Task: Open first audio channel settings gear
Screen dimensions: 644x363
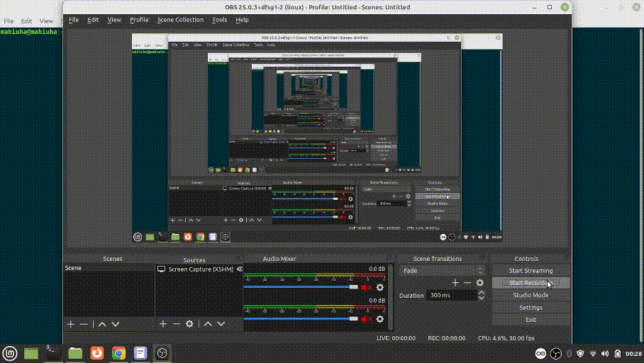Action: 380,287
